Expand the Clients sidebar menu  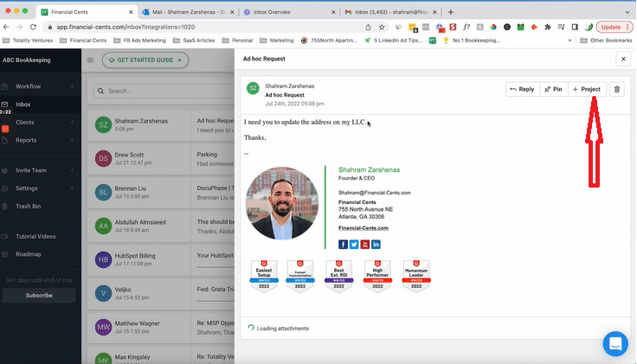(40, 122)
